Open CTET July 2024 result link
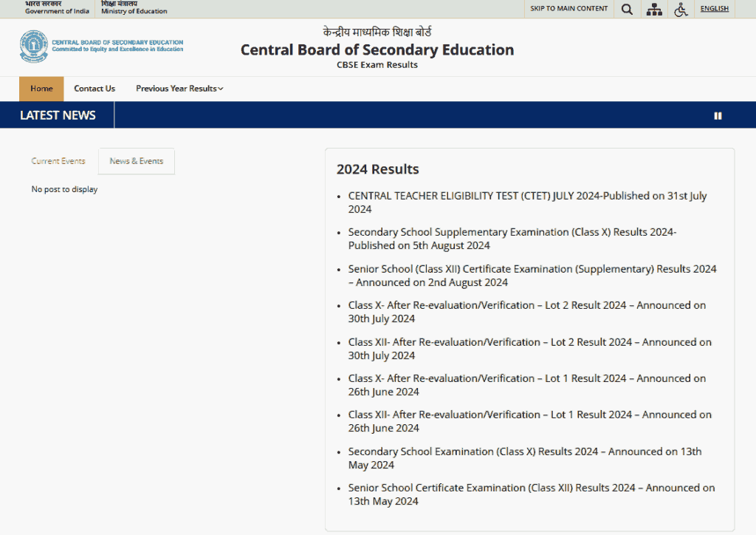 pyautogui.click(x=527, y=202)
